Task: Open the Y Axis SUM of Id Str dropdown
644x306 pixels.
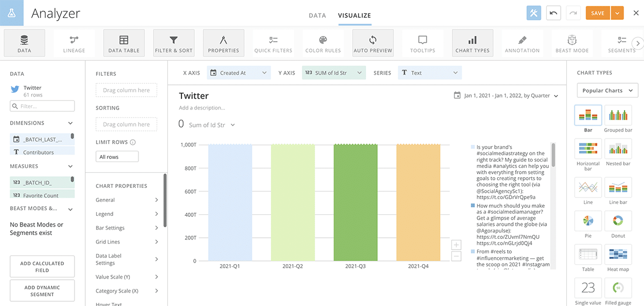Action: click(334, 73)
